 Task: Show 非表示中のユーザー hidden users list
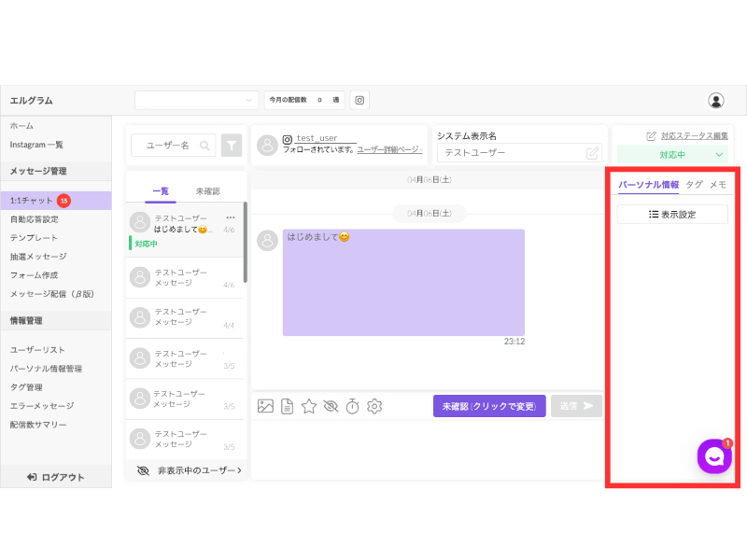click(190, 470)
